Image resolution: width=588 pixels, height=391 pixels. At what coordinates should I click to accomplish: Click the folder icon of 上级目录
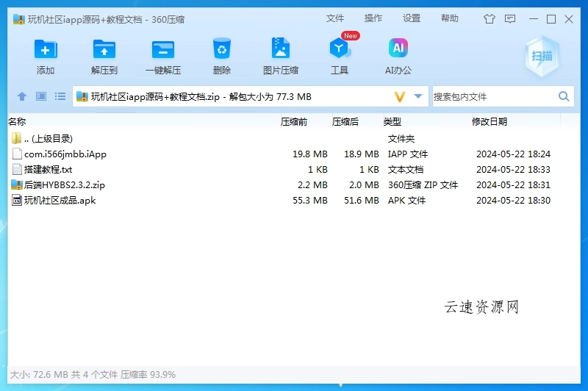[x=16, y=138]
